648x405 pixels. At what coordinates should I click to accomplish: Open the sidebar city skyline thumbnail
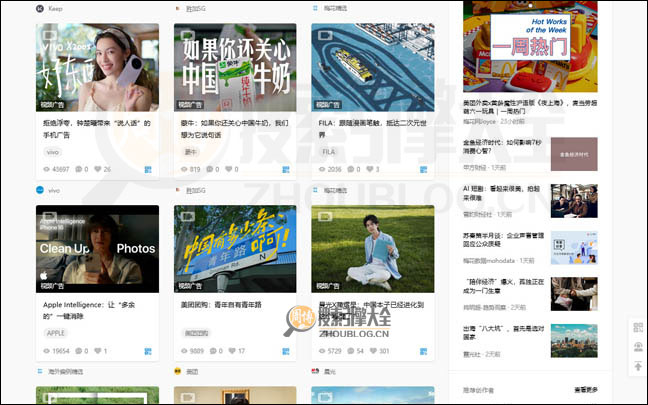(574, 341)
